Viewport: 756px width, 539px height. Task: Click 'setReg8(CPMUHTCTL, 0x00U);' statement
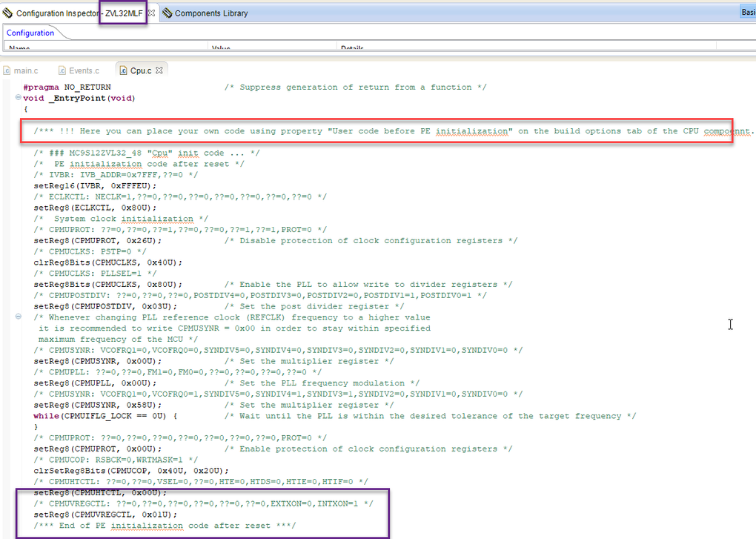click(x=100, y=493)
